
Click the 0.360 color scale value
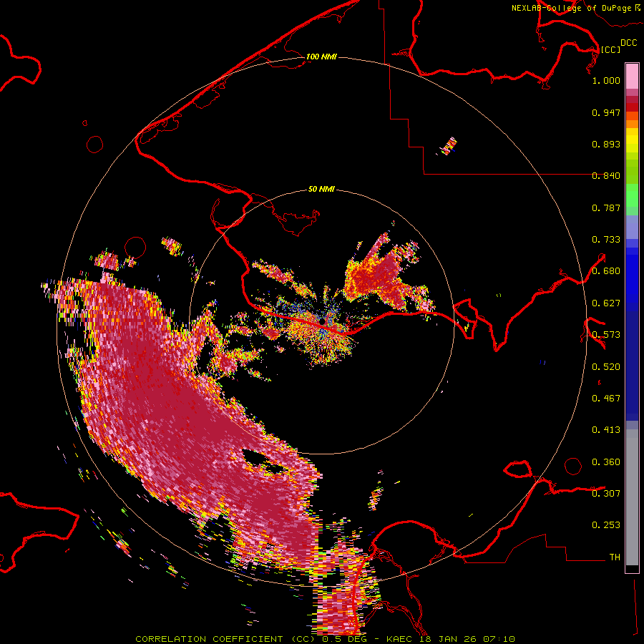pos(606,462)
